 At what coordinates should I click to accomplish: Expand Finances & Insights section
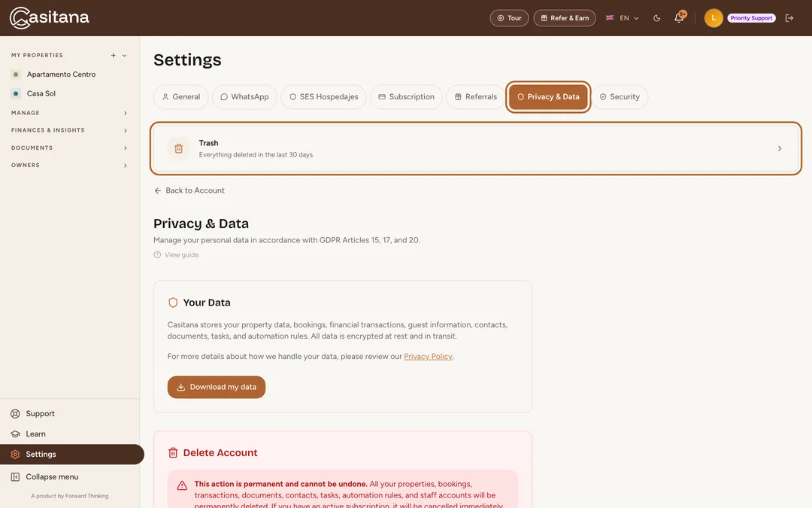click(69, 131)
